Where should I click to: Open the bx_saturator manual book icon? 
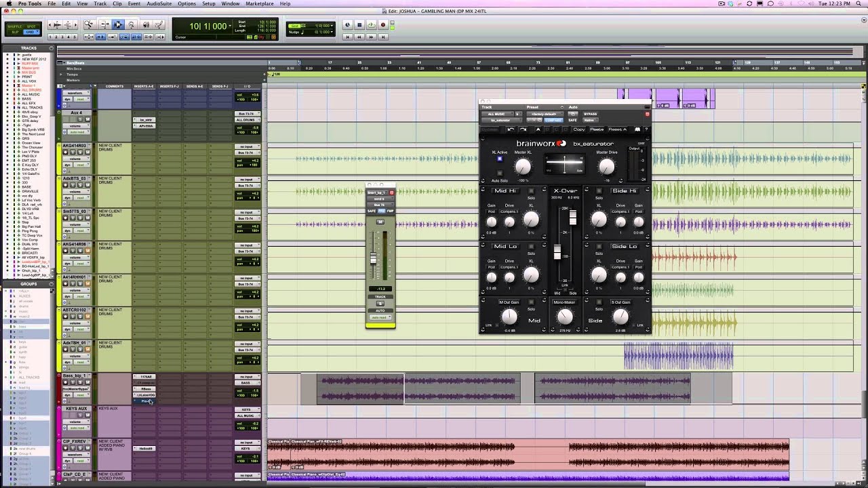click(x=637, y=129)
